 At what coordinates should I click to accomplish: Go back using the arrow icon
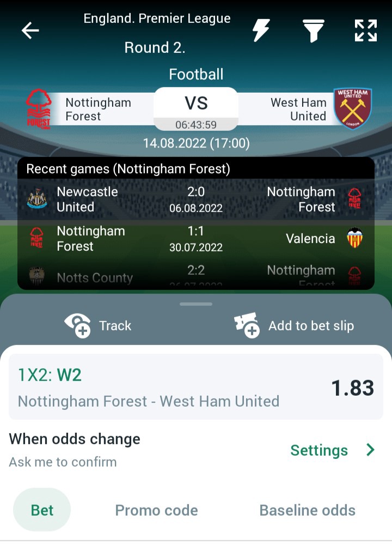(x=30, y=31)
